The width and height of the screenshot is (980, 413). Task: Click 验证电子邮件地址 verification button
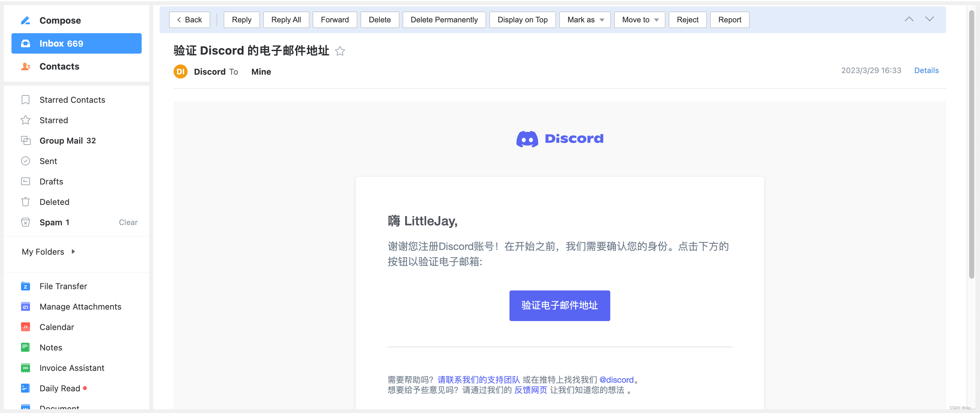pyautogui.click(x=559, y=305)
